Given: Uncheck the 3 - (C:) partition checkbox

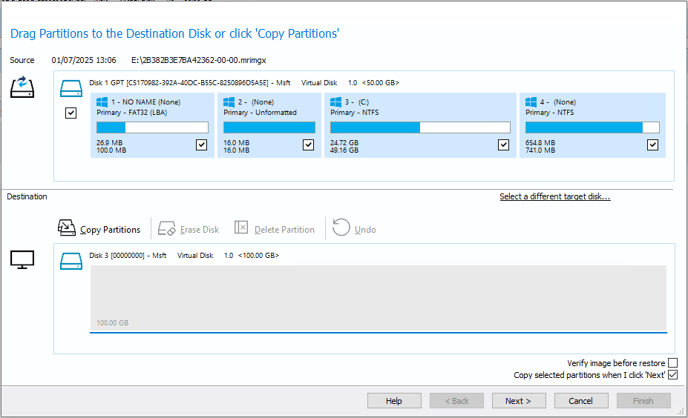Looking at the screenshot, I should point(503,145).
